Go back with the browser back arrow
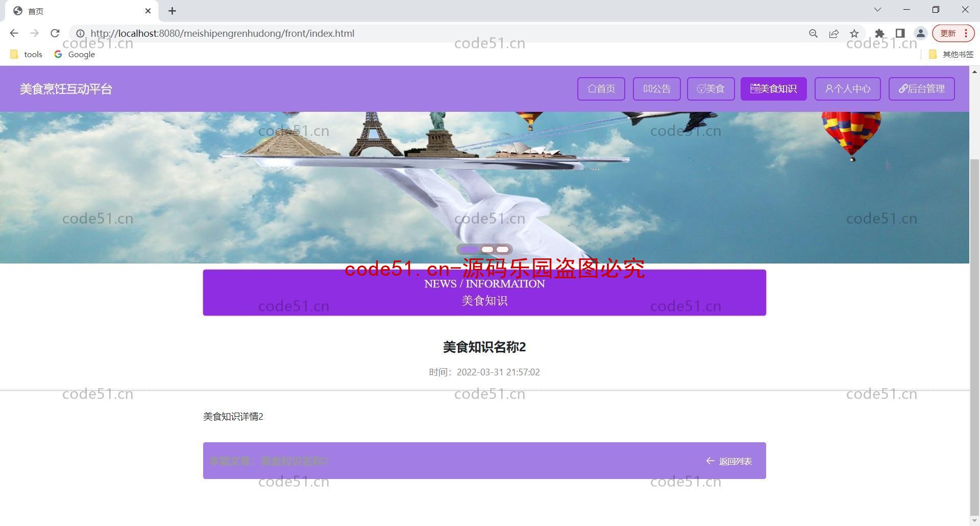 [14, 33]
